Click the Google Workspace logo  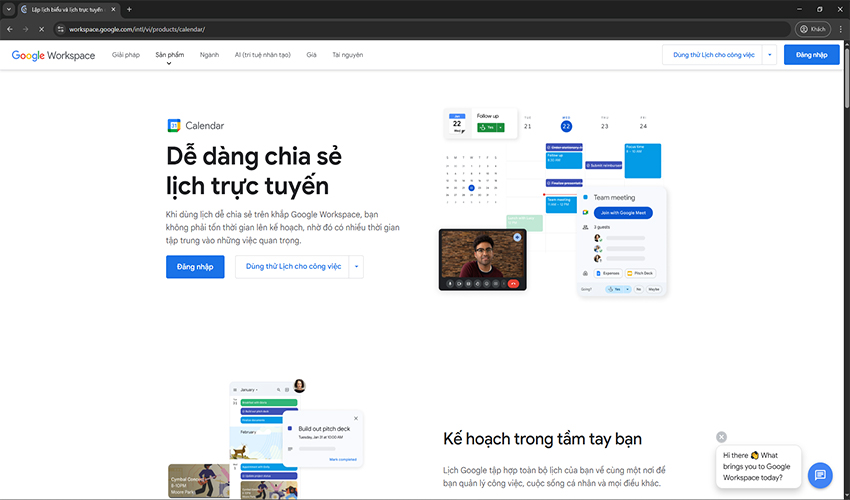coord(53,55)
